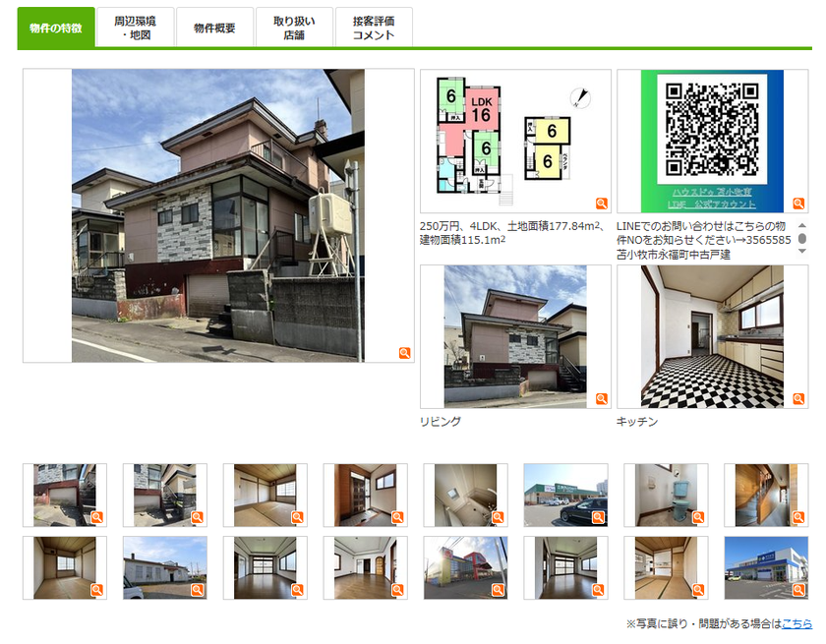Click magnifier on blue toilet thumbnail
The height and width of the screenshot is (644, 826).
click(698, 517)
